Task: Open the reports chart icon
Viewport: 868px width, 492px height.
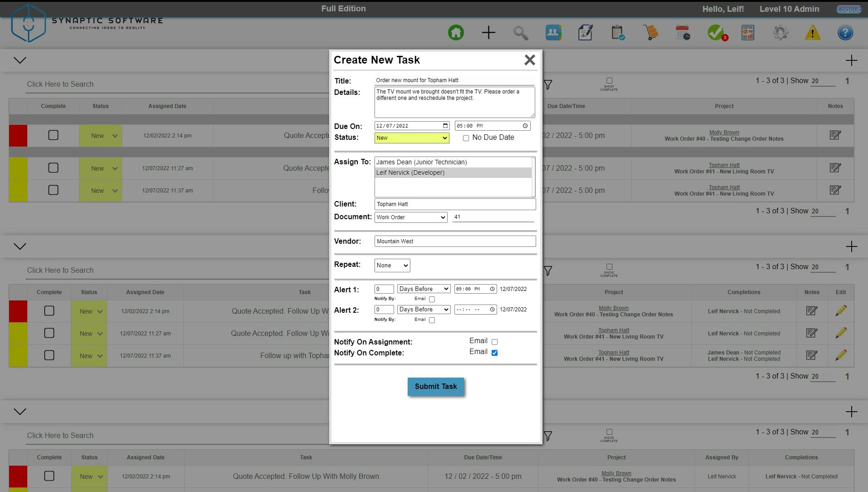Action: point(748,32)
